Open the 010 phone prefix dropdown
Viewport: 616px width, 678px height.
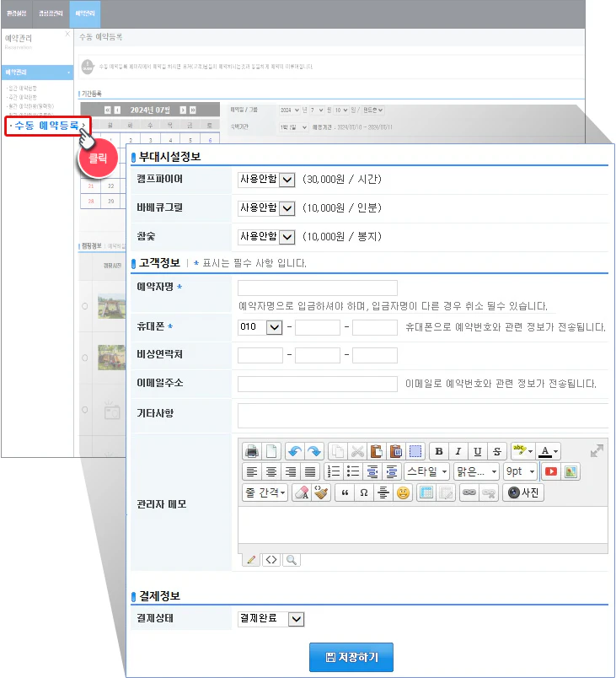(260, 327)
